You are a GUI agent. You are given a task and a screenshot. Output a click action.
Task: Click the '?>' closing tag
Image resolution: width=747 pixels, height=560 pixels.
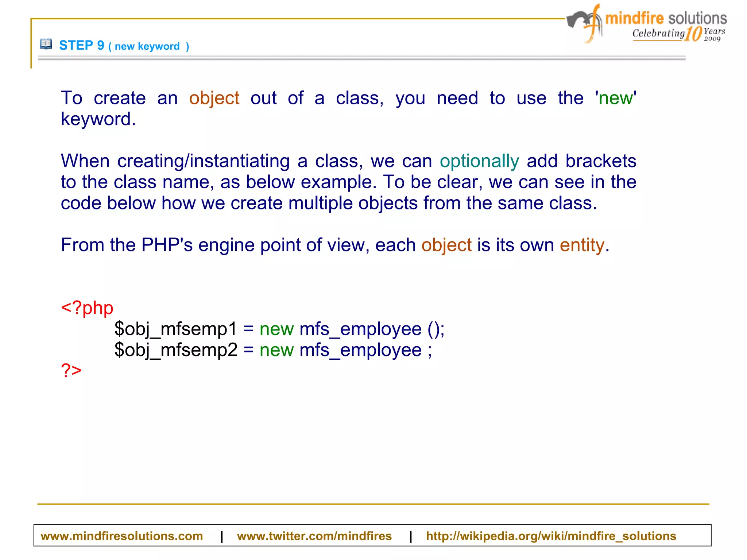71,370
